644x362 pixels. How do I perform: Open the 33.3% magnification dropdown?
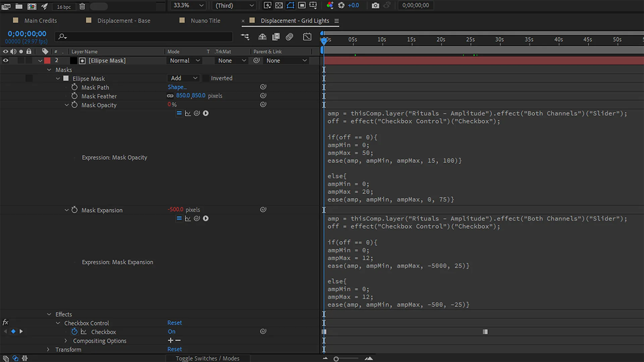click(188, 5)
